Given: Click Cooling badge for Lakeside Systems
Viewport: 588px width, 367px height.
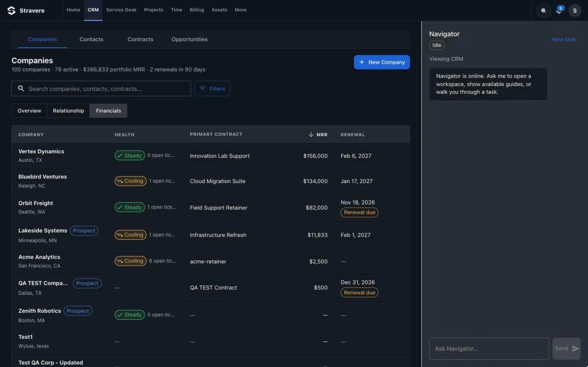Looking at the screenshot, I should (130, 235).
